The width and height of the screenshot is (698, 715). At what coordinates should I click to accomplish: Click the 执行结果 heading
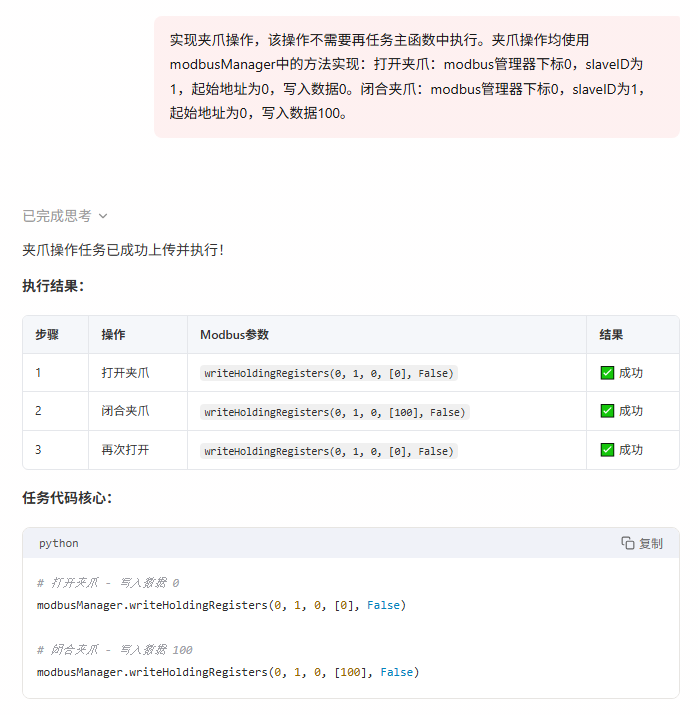(53, 286)
